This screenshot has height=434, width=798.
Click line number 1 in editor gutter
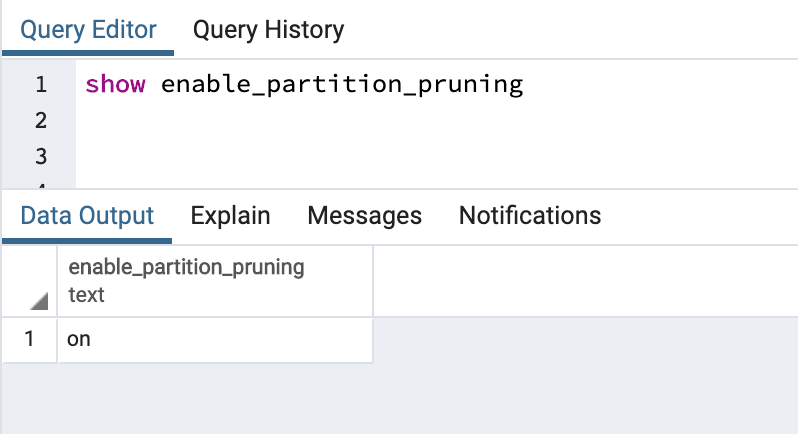tap(41, 84)
